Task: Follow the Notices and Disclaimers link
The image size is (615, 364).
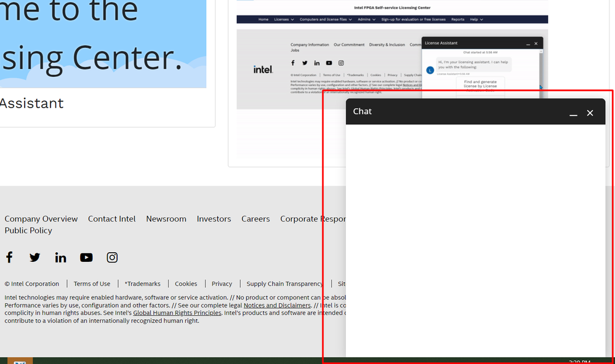Action: point(277,305)
